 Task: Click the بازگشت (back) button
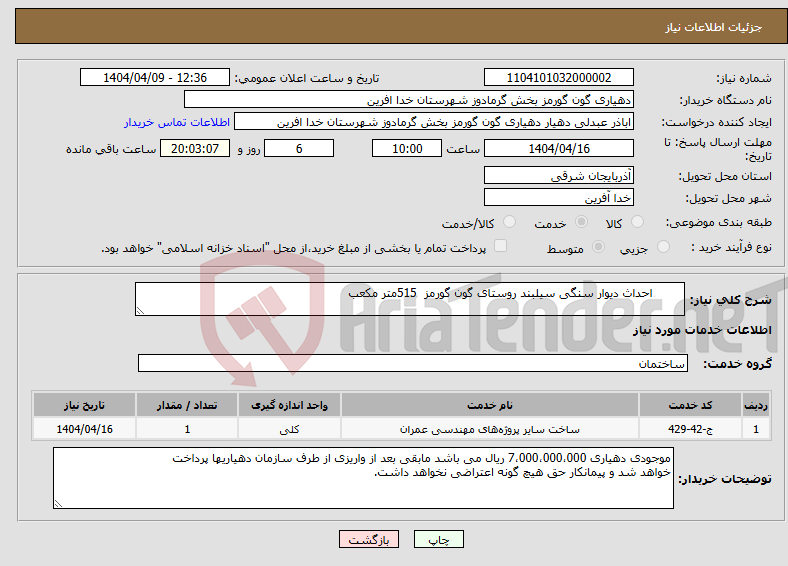pos(369,539)
